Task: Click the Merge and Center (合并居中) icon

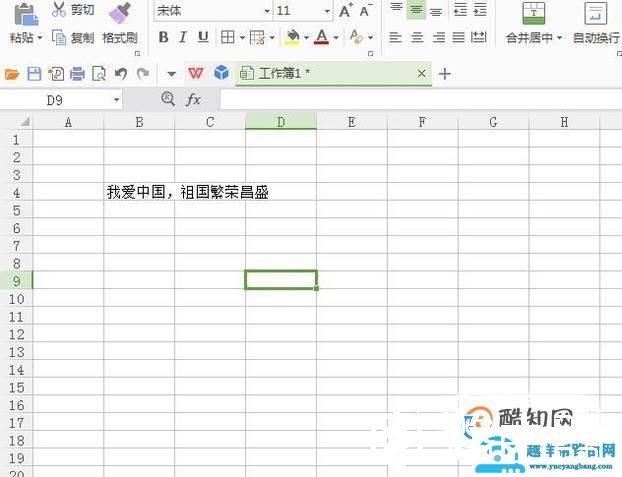Action: [x=534, y=13]
